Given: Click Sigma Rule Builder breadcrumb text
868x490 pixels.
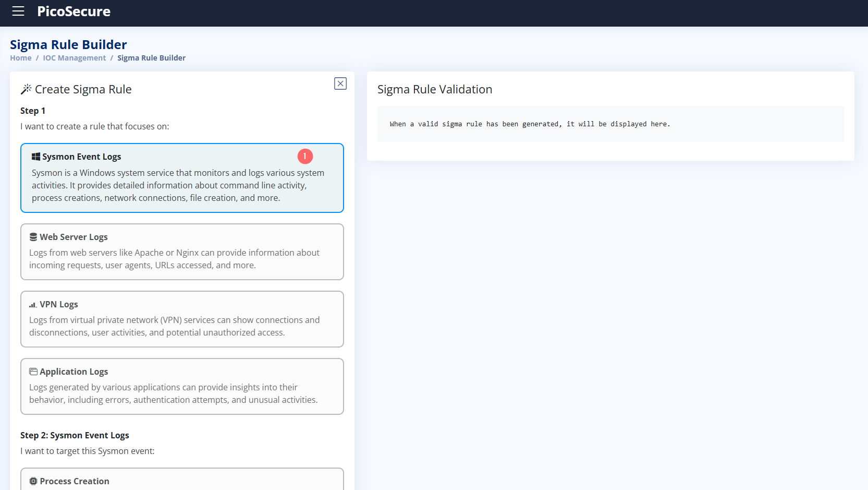Looking at the screenshot, I should coord(151,58).
